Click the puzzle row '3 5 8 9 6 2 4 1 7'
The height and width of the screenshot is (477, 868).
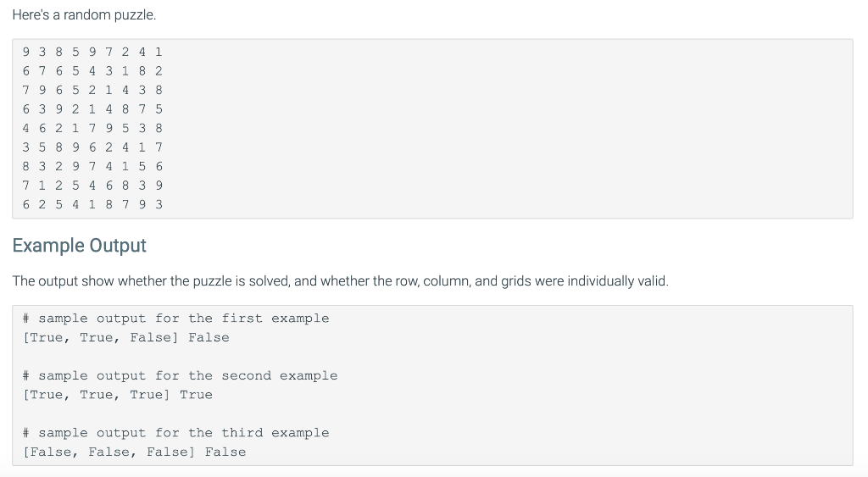pos(92,147)
